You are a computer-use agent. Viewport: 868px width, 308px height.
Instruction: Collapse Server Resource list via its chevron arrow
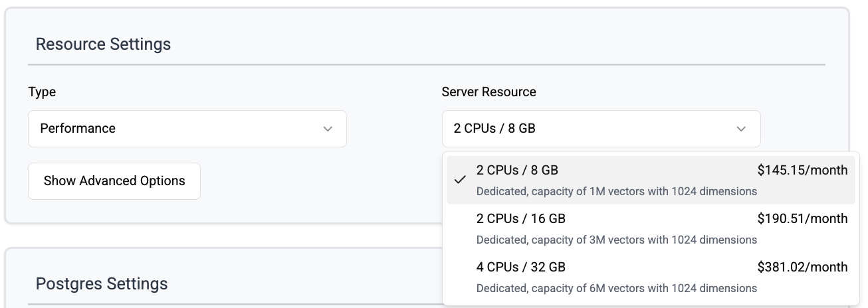(x=741, y=129)
